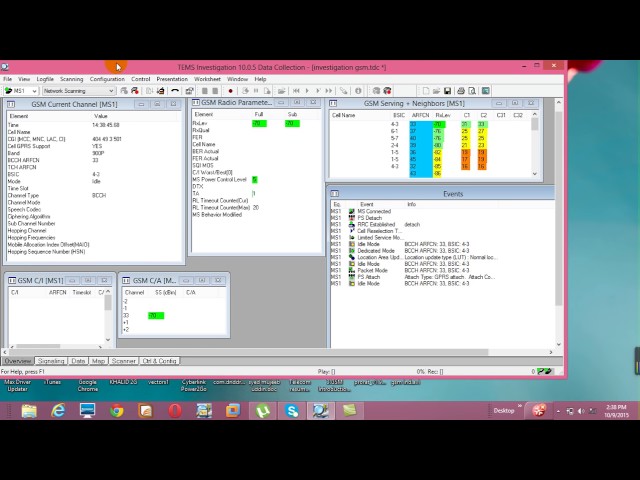Viewport: 640px width, 480px height.
Task: Click the green SS value for channel 33
Action: pyautogui.click(x=156, y=316)
